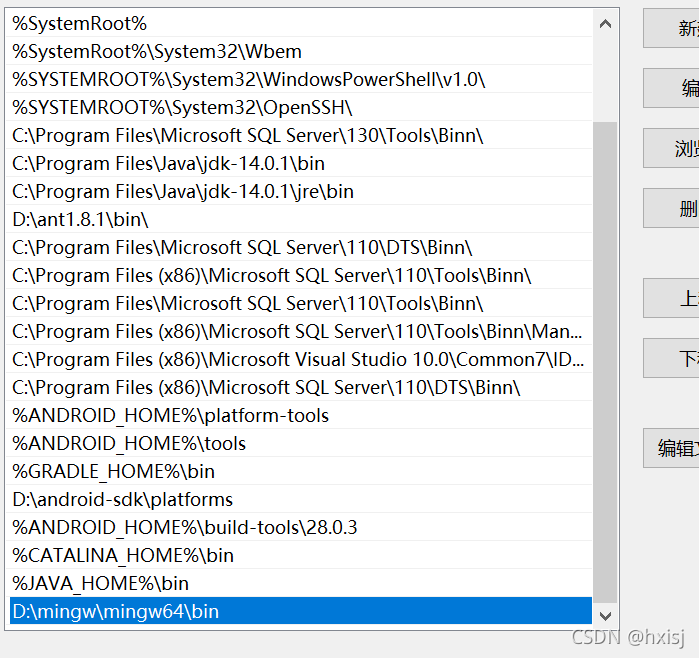The width and height of the screenshot is (699, 658).
Task: Select the Java\jdk-14.0.1\jre\bin entry
Action: coord(299,192)
